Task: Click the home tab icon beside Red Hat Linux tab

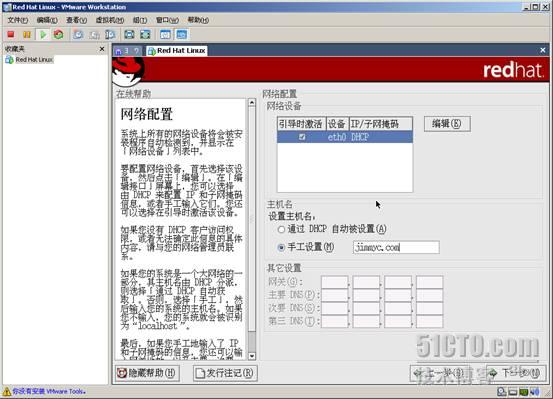Action: coord(118,51)
